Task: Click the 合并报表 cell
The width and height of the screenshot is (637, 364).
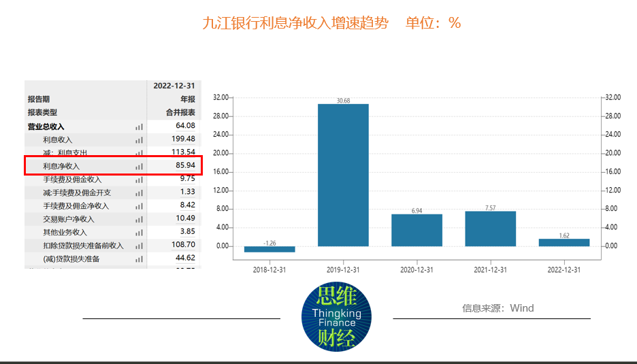Action: tap(181, 112)
